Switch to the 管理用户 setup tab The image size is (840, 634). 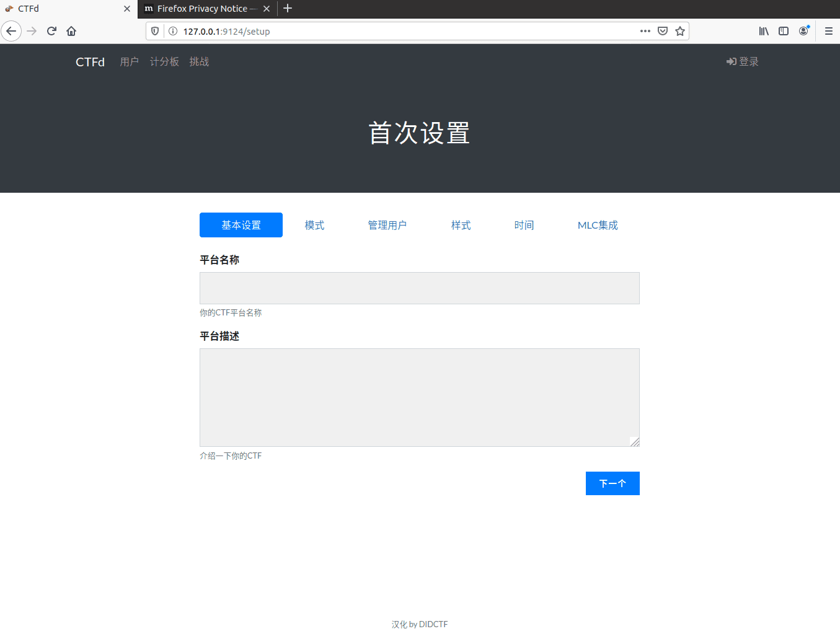point(387,225)
